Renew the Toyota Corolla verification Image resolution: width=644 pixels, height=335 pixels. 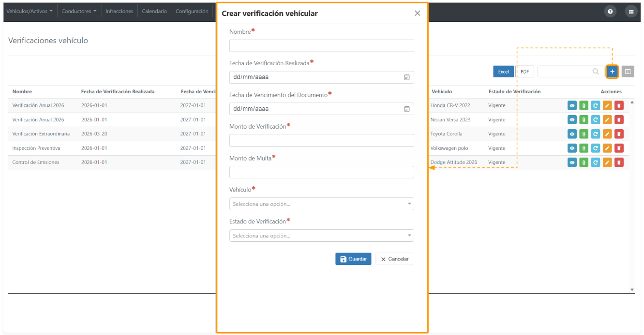(596, 134)
